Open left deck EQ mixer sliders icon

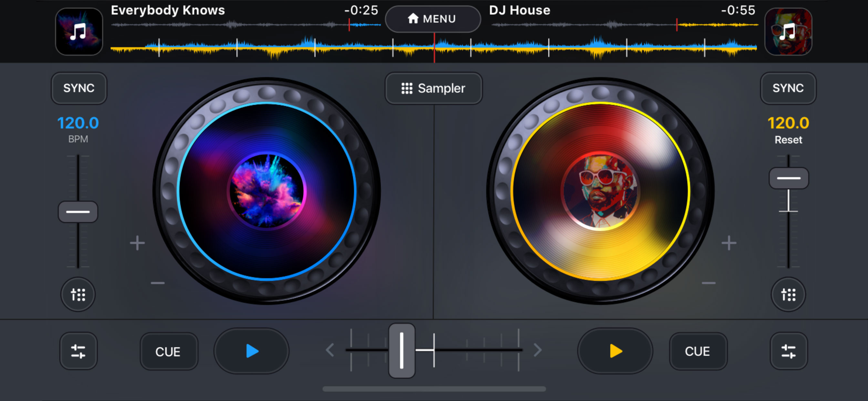pyautogui.click(x=78, y=351)
